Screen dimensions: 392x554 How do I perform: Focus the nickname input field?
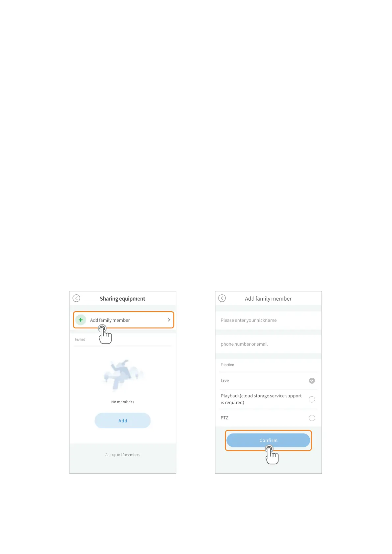tap(268, 320)
